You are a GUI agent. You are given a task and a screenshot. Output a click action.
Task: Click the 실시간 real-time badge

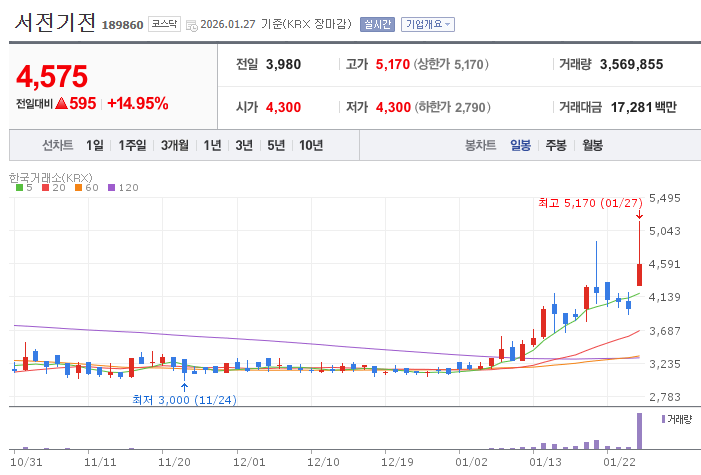coord(377,24)
